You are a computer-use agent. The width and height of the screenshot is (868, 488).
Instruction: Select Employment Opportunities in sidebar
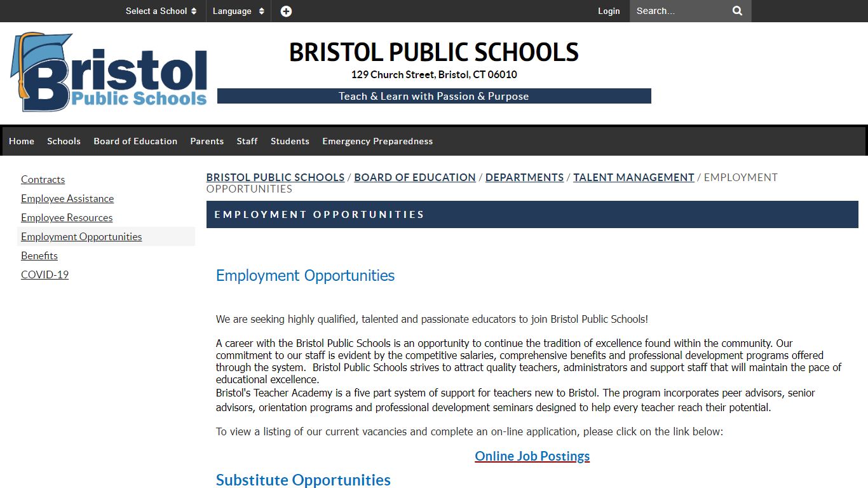[x=81, y=236]
